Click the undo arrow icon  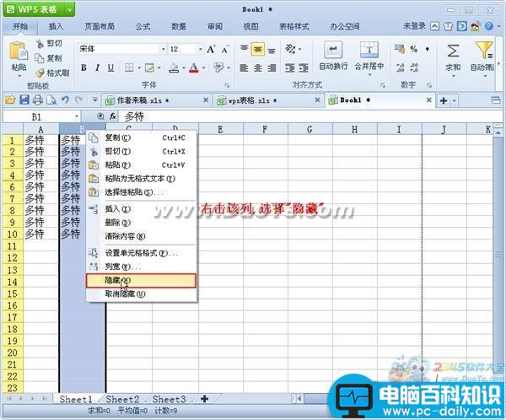coord(65,100)
